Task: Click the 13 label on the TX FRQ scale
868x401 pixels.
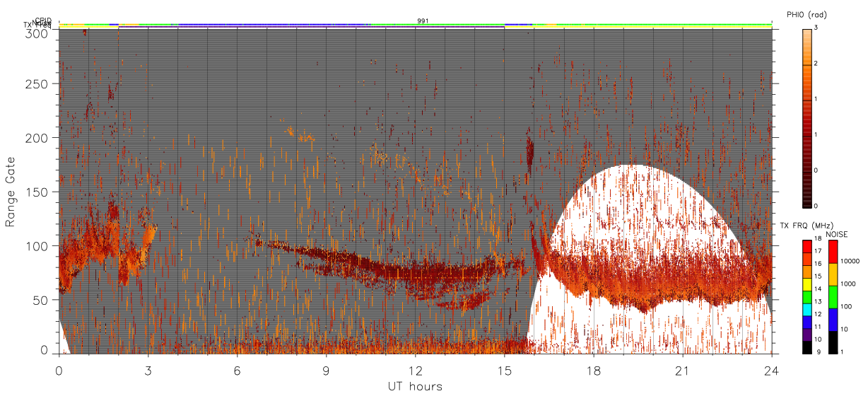Action: coord(818,303)
